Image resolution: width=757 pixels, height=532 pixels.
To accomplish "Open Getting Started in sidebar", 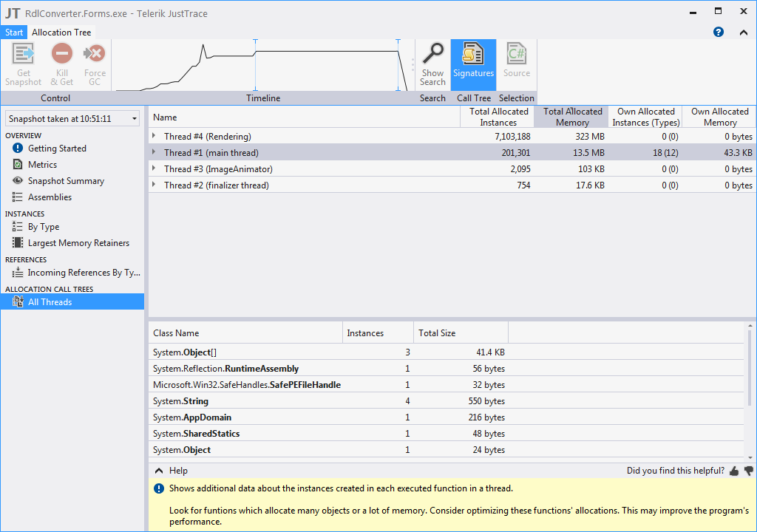I will coord(57,149).
